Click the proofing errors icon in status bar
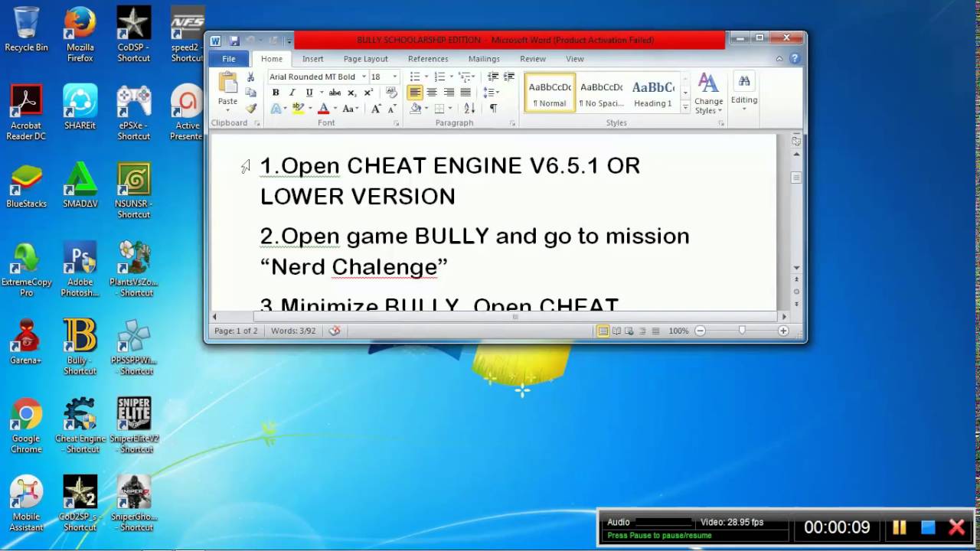This screenshot has width=980, height=551. (335, 331)
